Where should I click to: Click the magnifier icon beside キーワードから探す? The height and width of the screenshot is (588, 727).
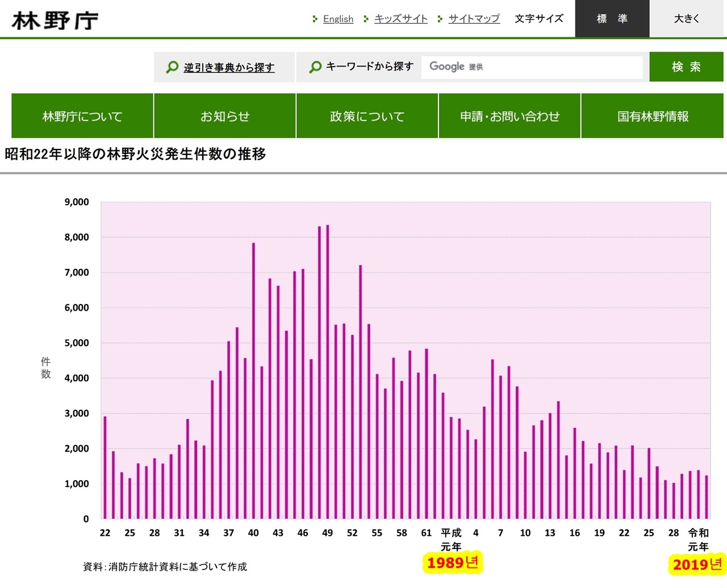(x=315, y=68)
